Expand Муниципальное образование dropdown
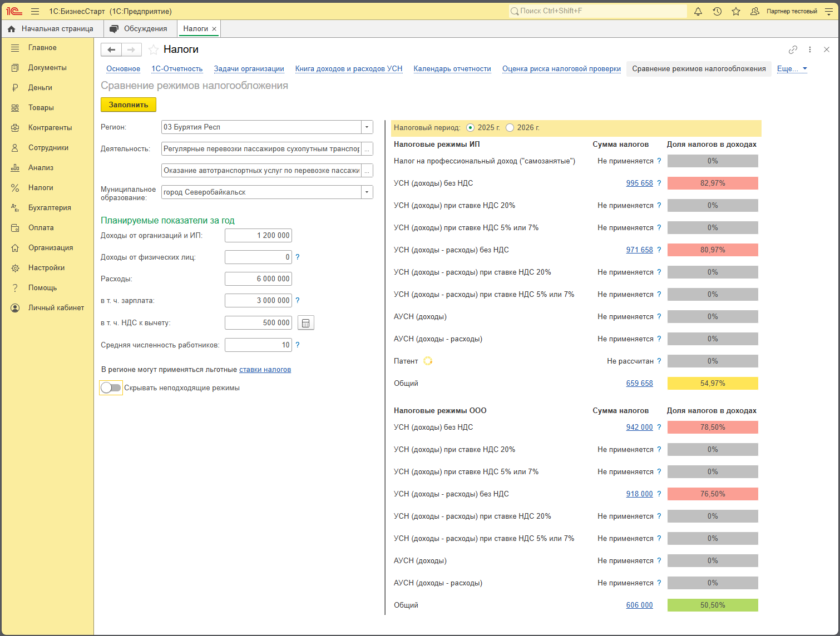The image size is (840, 636). click(367, 192)
